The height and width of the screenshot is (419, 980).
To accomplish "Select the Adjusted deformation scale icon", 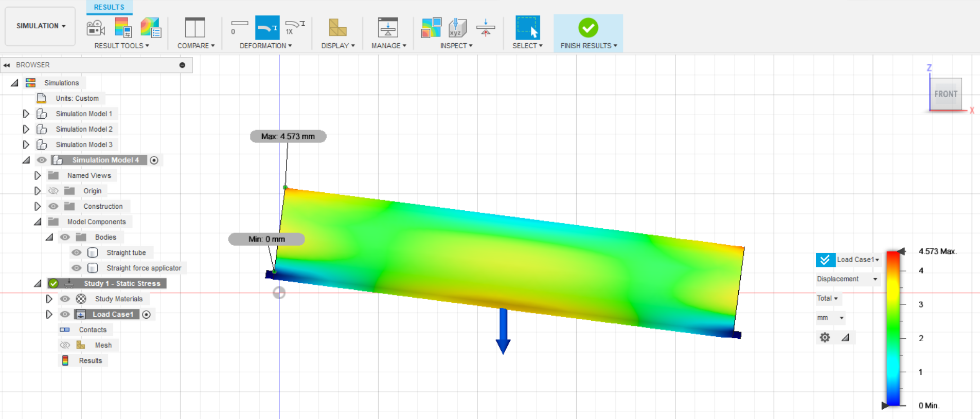I will [x=268, y=28].
